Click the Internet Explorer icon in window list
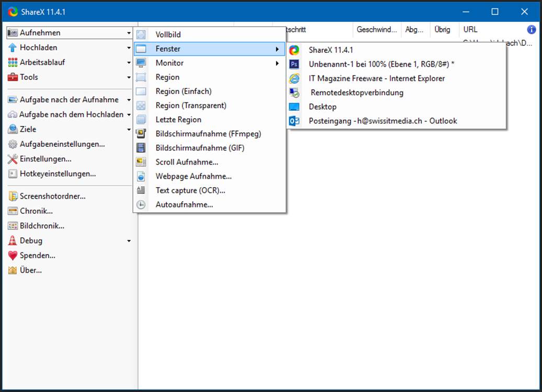 click(x=294, y=78)
